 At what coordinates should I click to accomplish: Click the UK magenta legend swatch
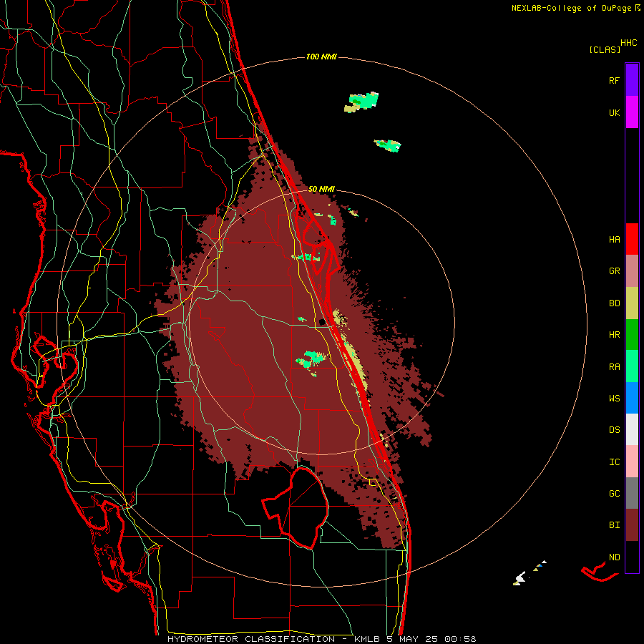click(x=632, y=112)
